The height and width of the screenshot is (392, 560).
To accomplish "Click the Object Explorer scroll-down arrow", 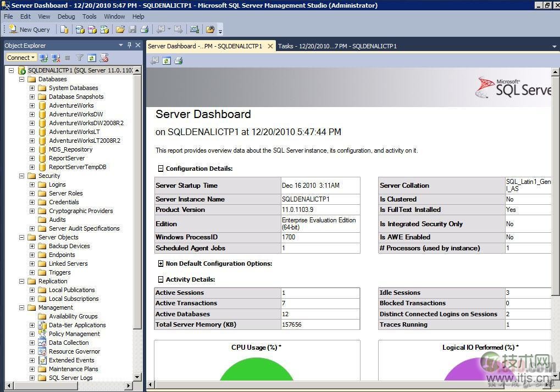I will (137, 377).
